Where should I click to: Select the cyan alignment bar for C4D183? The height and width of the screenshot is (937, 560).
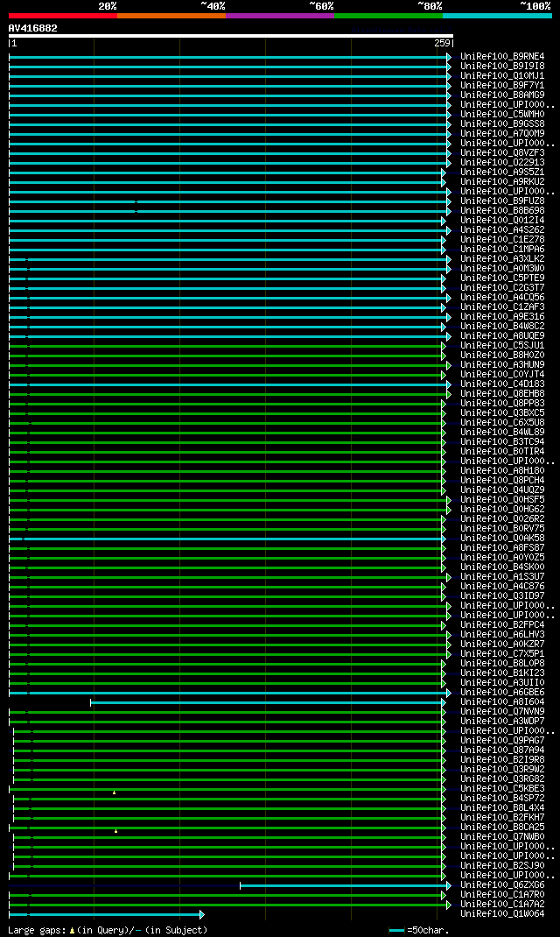coord(230,384)
